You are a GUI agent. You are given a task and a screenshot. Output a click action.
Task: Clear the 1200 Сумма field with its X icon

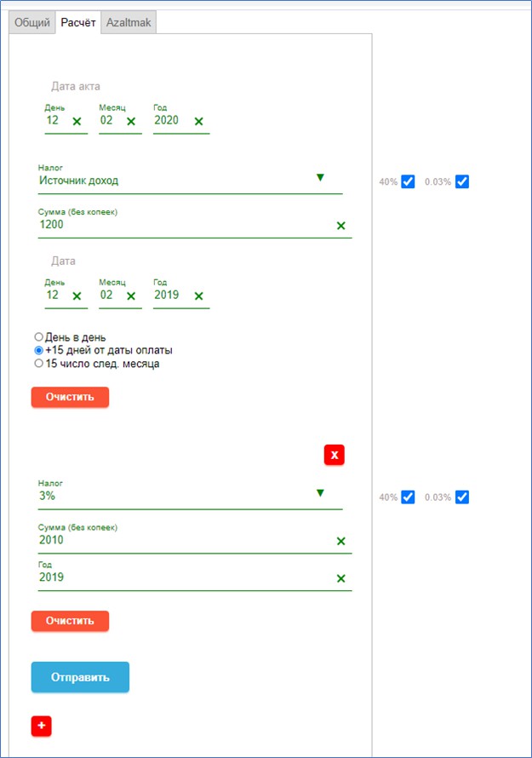[340, 226]
